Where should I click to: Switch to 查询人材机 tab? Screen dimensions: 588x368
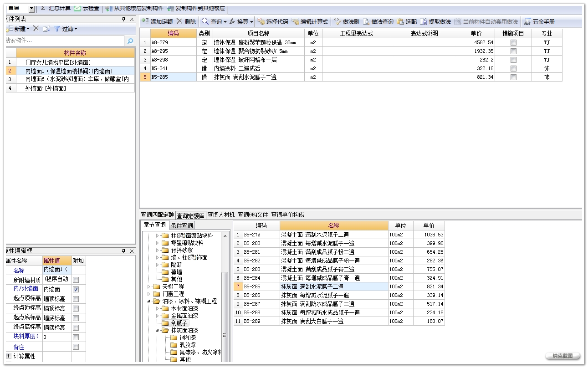click(221, 215)
